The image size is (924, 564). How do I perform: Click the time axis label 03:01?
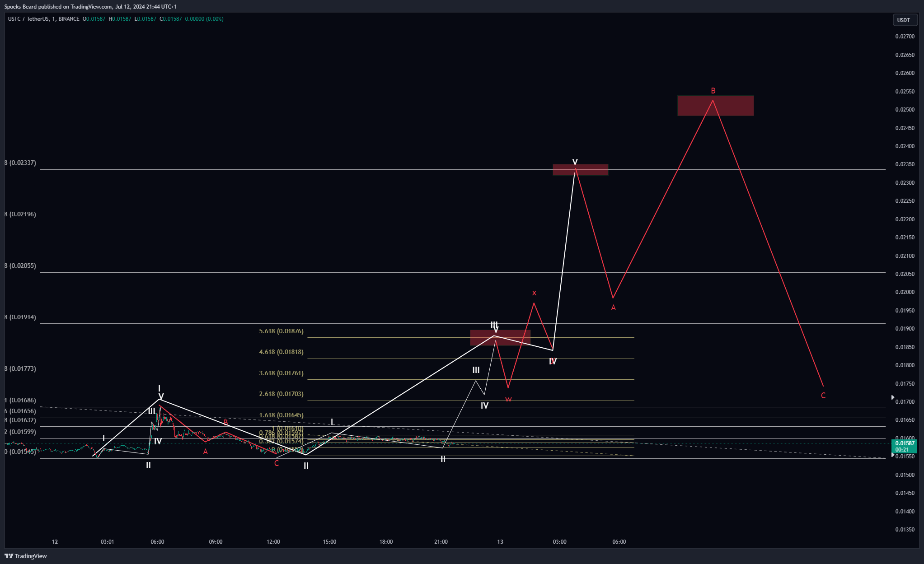108,542
